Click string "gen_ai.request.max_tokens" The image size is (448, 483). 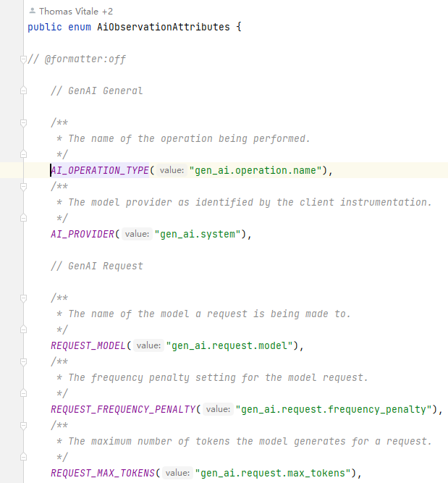tap(273, 473)
